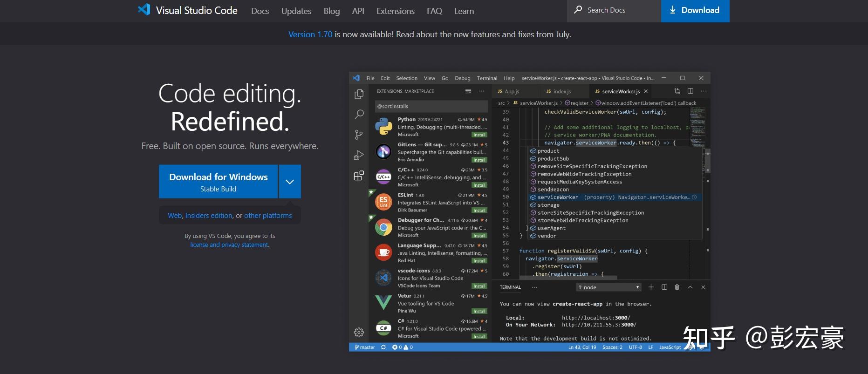This screenshot has width=868, height=374.
Task: Click the search magnifier icon in Search Docs
Action: (x=578, y=10)
